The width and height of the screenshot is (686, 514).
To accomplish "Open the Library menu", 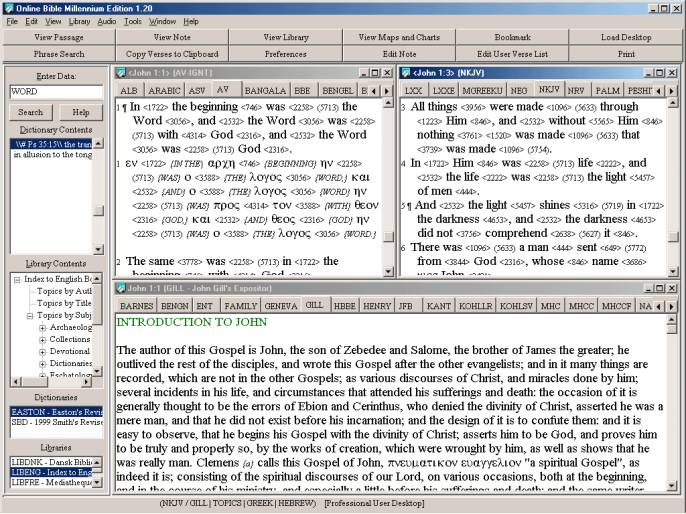I will click(79, 21).
